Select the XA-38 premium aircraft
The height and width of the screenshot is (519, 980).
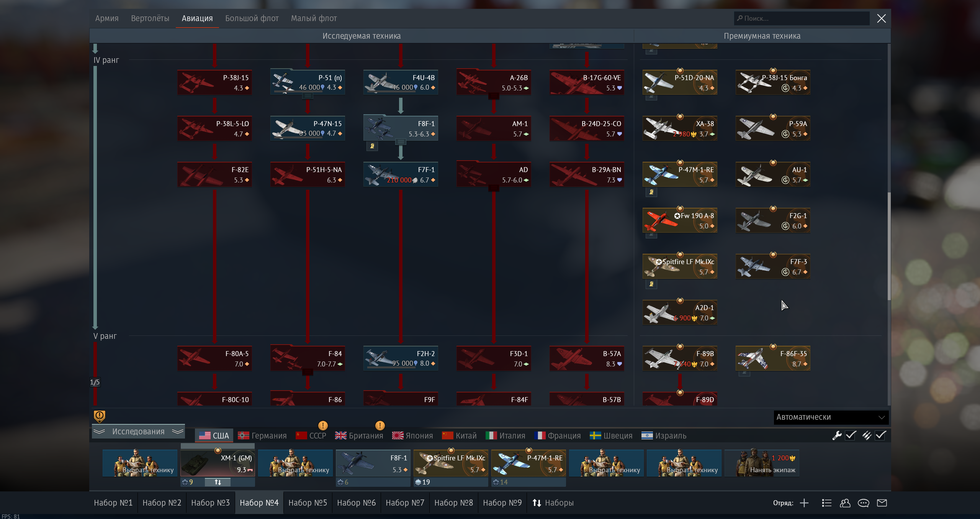(x=680, y=128)
